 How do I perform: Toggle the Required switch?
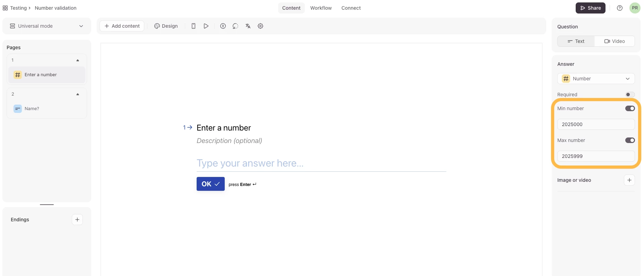630,95
